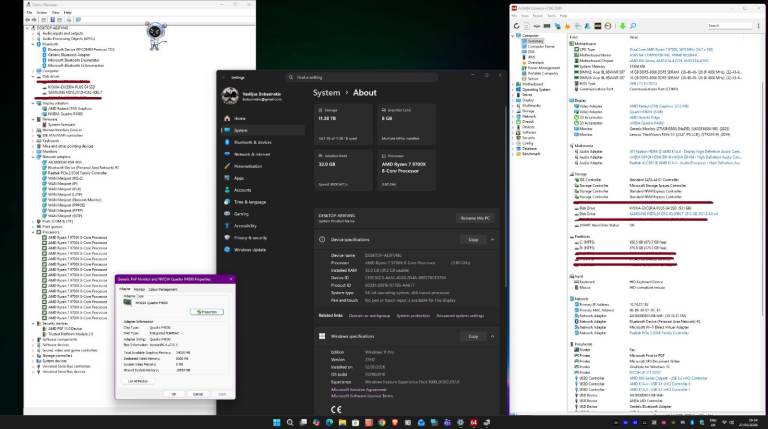Collapse Disk drives node in Device Manager
Image resolution: width=768 pixels, height=429 pixels.
click(x=34, y=77)
